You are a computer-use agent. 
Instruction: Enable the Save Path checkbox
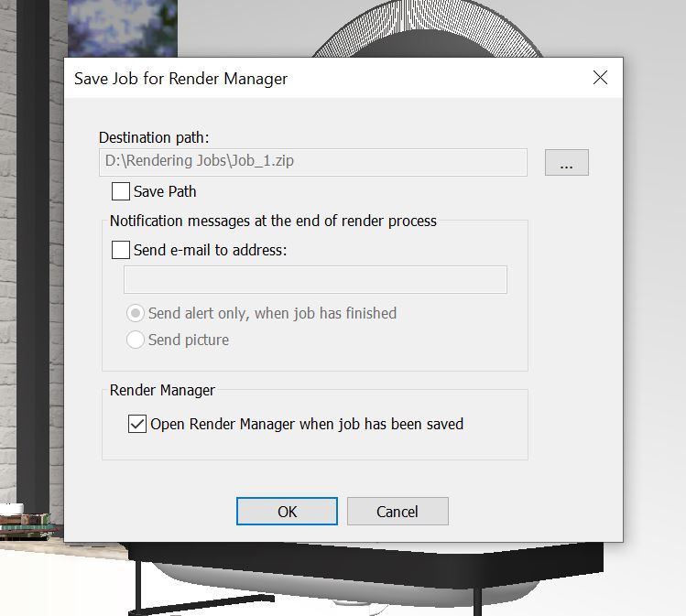121,191
